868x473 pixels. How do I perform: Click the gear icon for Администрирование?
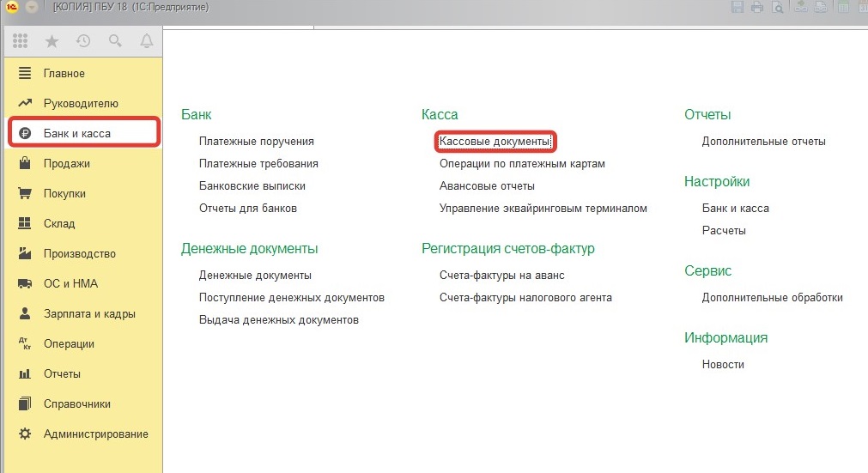click(25, 434)
